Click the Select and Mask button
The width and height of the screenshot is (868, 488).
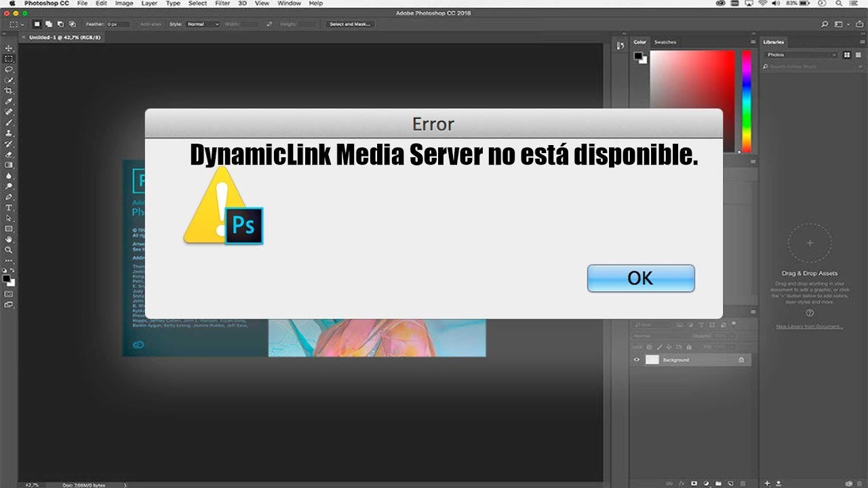pos(349,24)
